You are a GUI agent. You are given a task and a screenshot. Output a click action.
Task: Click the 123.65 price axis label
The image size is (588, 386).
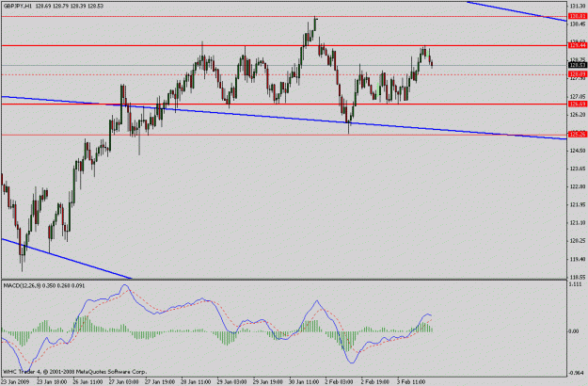click(x=579, y=169)
